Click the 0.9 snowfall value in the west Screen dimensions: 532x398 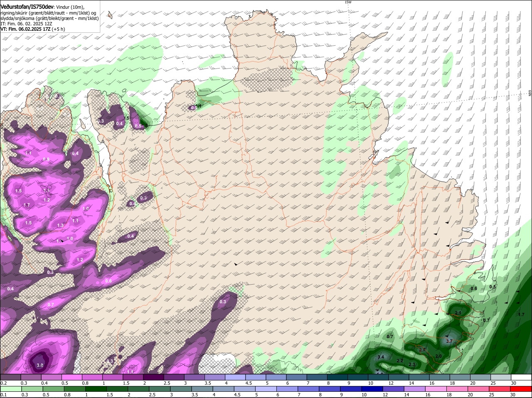46,160
